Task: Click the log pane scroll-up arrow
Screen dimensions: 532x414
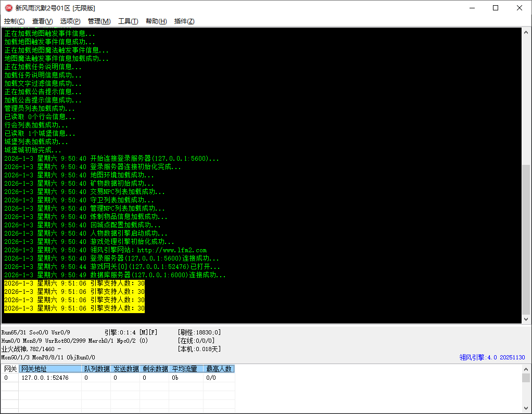Action: coord(526,32)
